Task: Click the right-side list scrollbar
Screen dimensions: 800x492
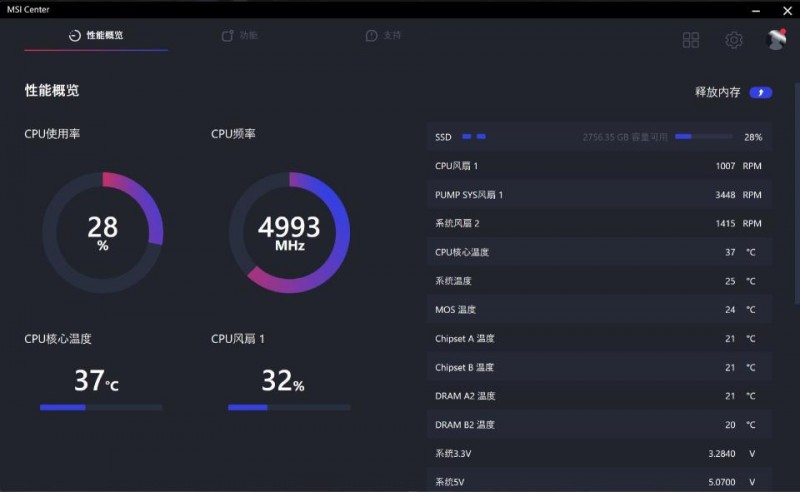Action: tap(797, 194)
